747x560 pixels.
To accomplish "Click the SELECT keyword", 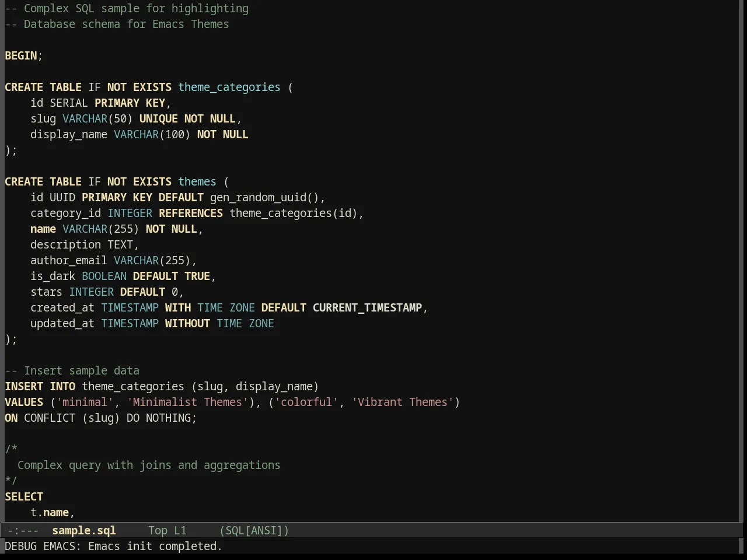I will [x=24, y=496].
